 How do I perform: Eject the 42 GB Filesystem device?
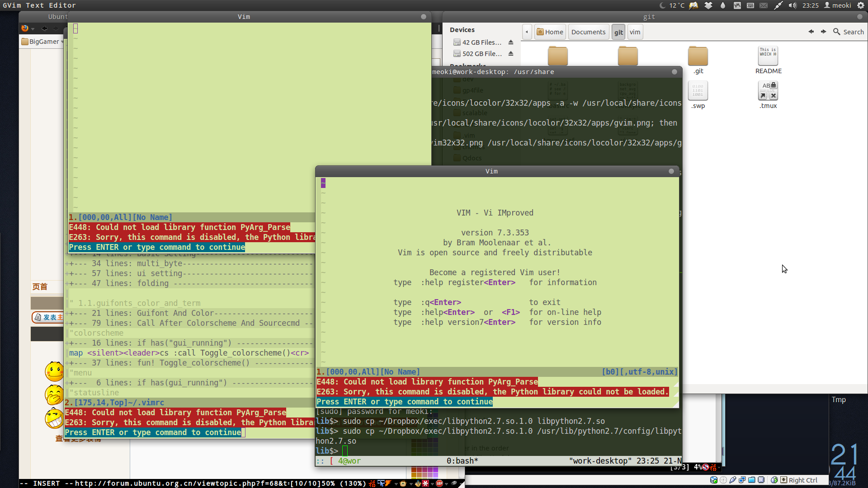(x=511, y=42)
